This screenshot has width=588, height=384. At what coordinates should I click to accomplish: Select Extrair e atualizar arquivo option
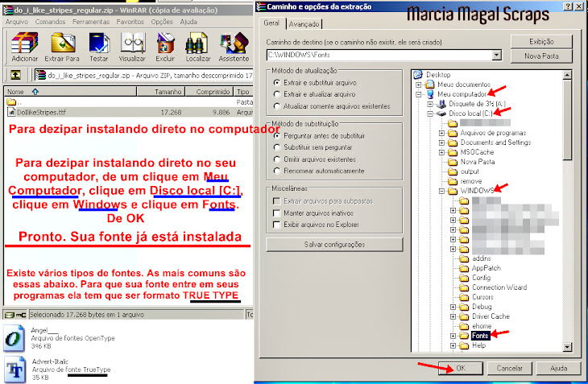(x=277, y=94)
